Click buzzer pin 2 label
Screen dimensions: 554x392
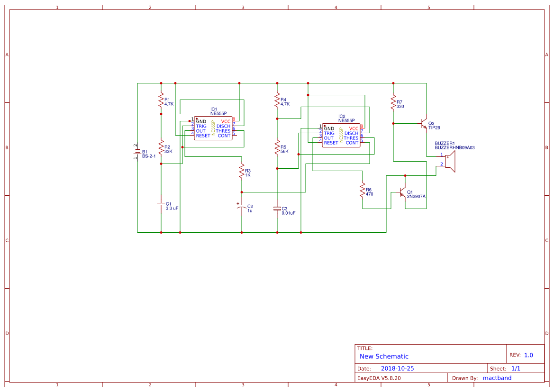pos(441,164)
